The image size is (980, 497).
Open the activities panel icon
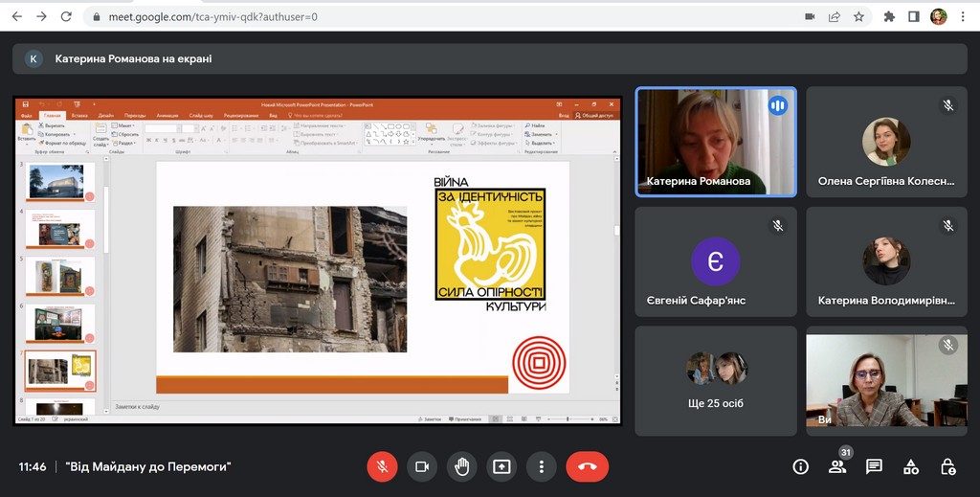(x=911, y=466)
